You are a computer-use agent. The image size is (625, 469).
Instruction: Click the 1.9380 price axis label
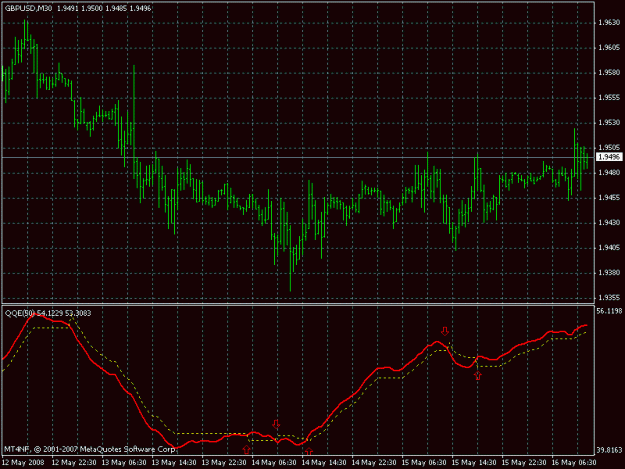click(x=609, y=273)
